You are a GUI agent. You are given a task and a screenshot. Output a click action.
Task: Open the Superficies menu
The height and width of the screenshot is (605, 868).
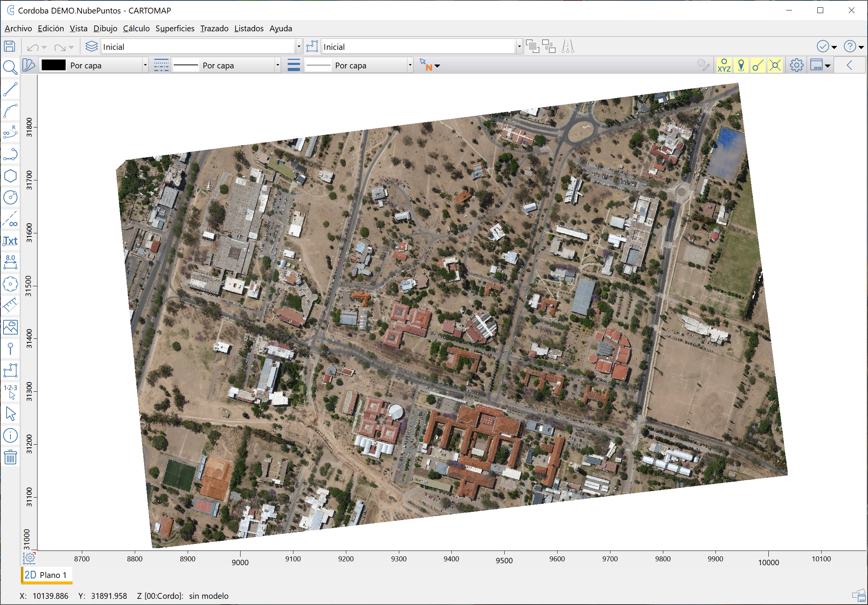point(175,29)
